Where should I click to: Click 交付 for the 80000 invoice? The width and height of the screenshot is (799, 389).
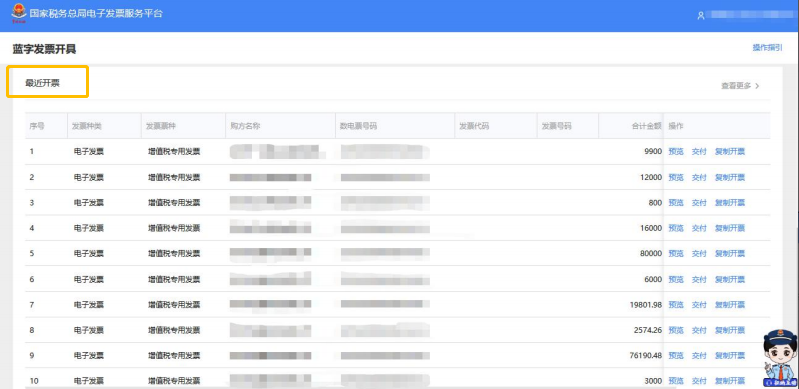(x=699, y=253)
